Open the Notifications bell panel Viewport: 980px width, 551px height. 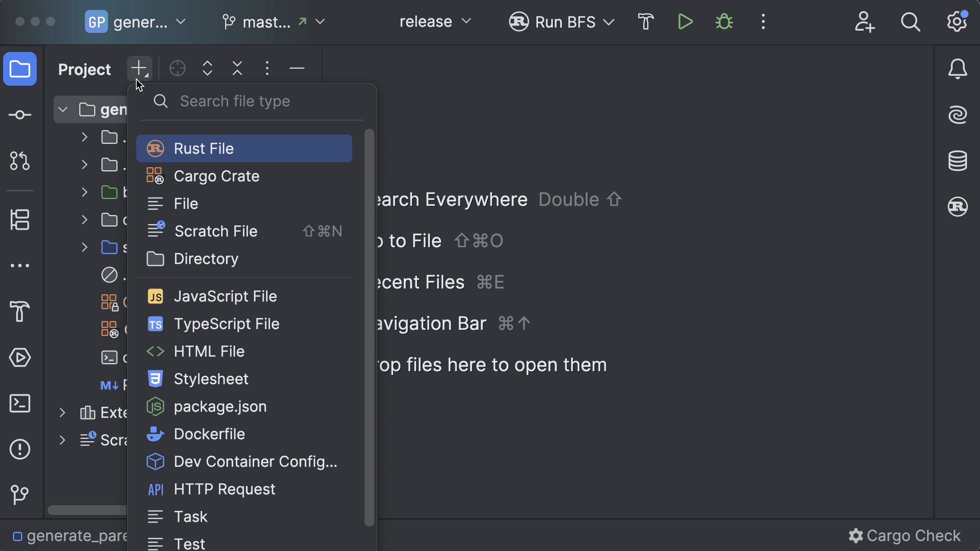pyautogui.click(x=957, y=69)
